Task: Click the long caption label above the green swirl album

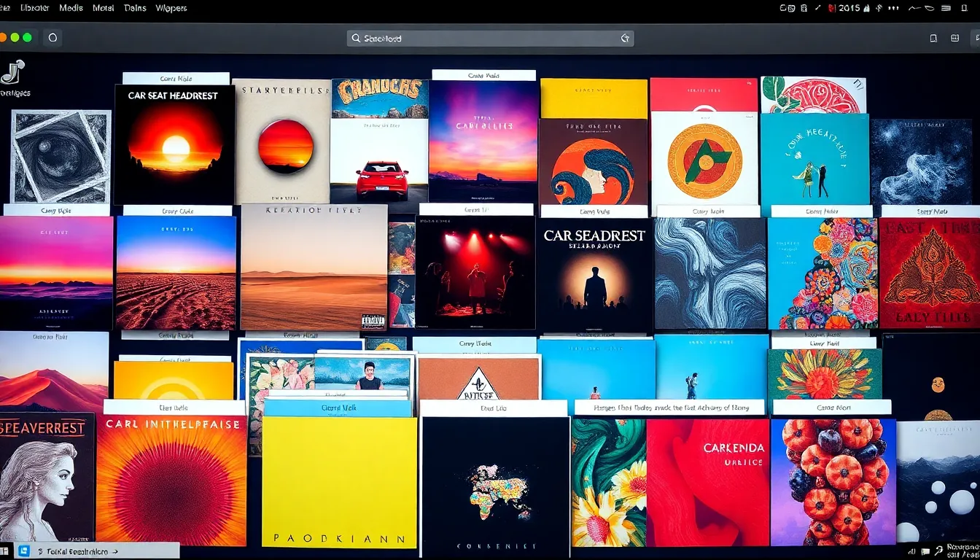Action: point(669,407)
